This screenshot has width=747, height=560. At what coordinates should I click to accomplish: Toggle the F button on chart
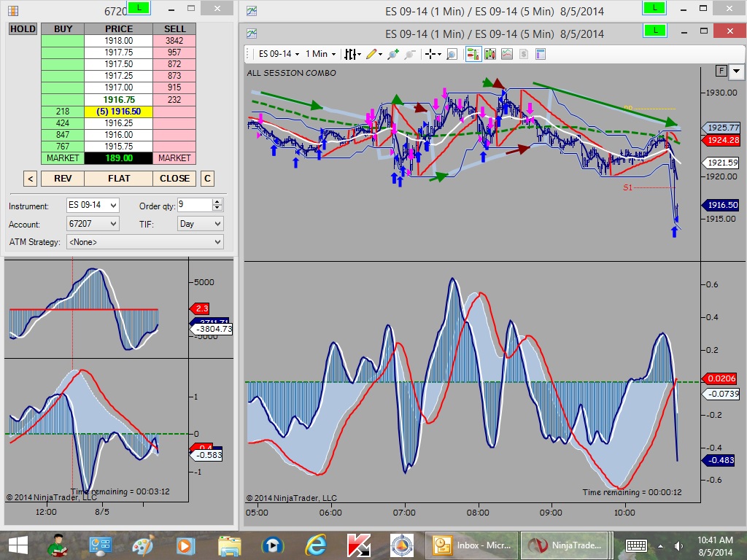pos(721,71)
